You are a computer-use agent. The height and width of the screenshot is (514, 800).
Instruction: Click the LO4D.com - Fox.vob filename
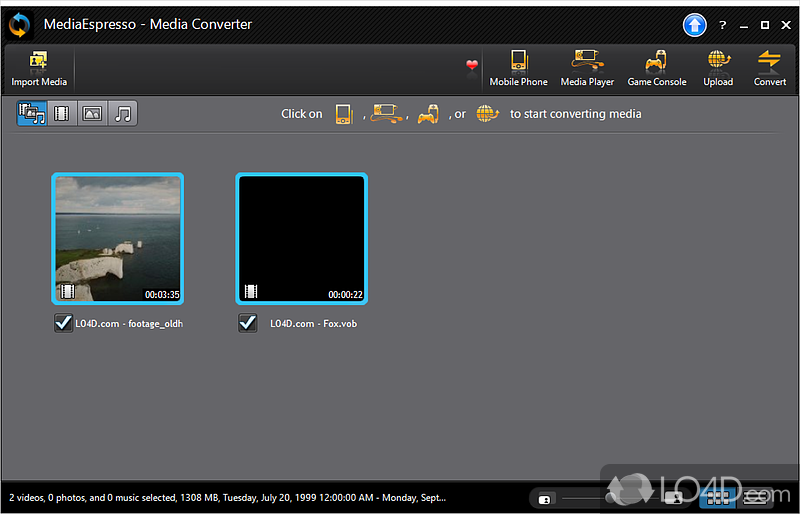[314, 324]
